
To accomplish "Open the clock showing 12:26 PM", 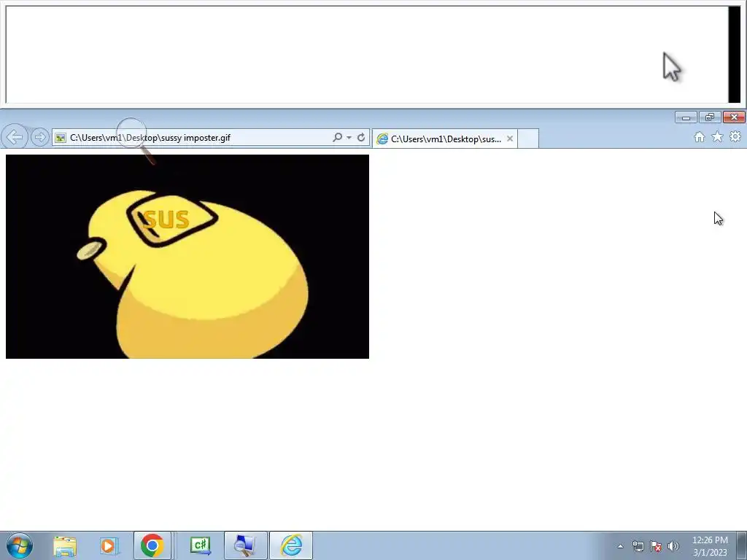I will [x=710, y=546].
